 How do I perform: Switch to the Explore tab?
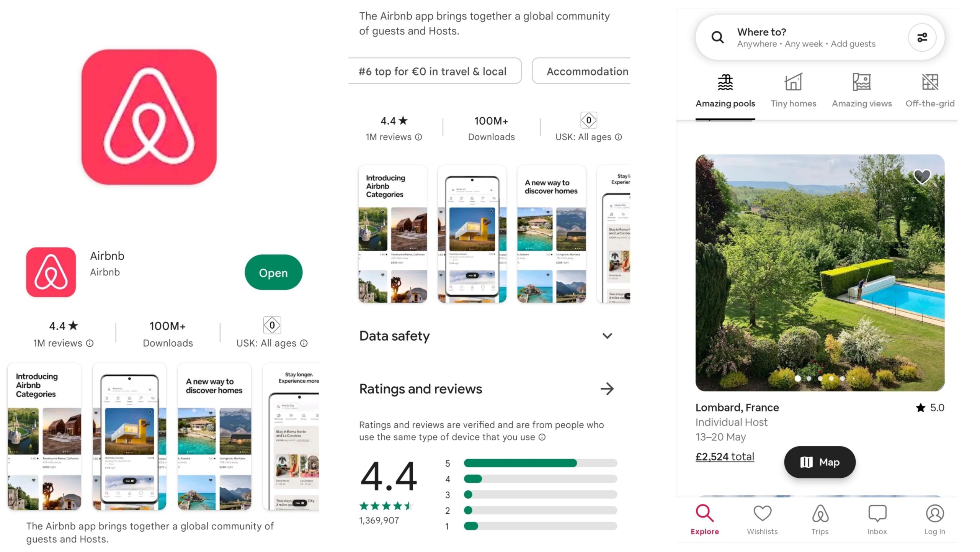point(705,520)
